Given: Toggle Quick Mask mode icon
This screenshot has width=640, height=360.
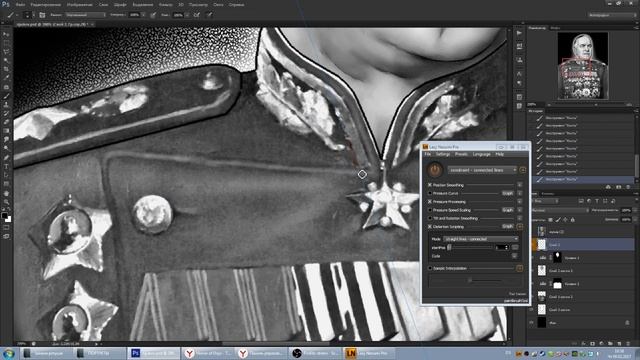Looking at the screenshot, I should (x=6, y=228).
